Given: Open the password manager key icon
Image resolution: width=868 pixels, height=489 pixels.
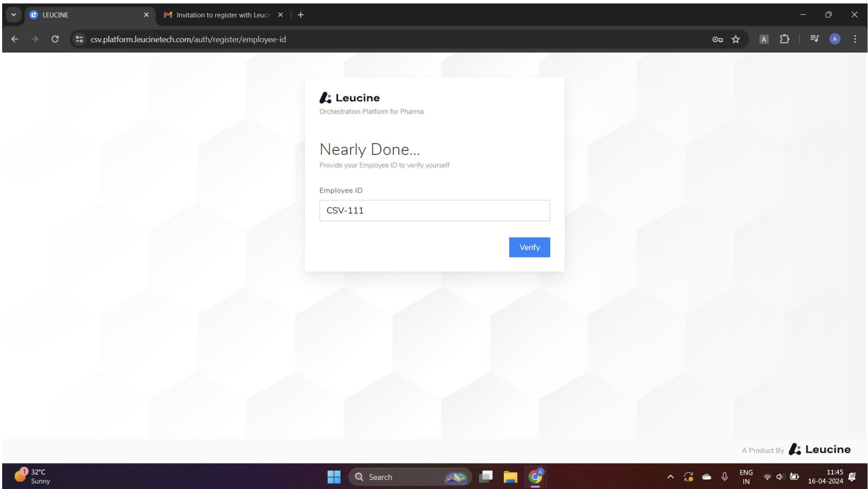Looking at the screenshot, I should [x=717, y=39].
